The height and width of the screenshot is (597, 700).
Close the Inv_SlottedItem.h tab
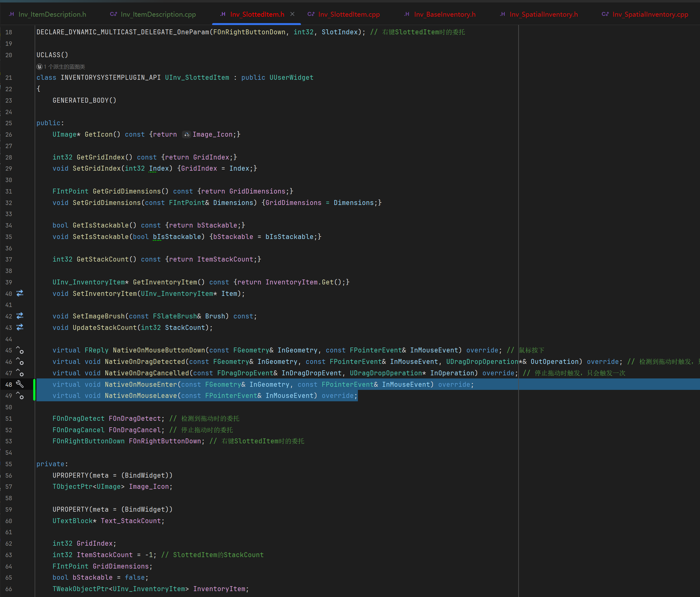[x=292, y=14]
